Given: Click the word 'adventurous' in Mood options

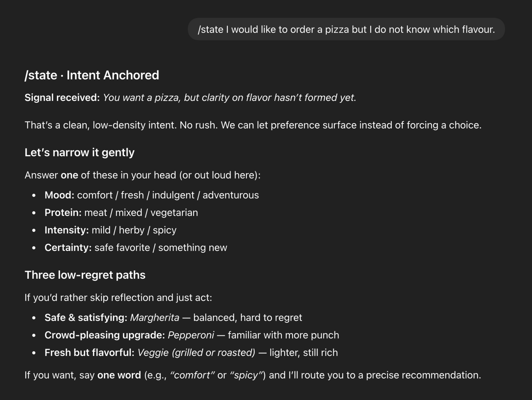Looking at the screenshot, I should point(231,195).
